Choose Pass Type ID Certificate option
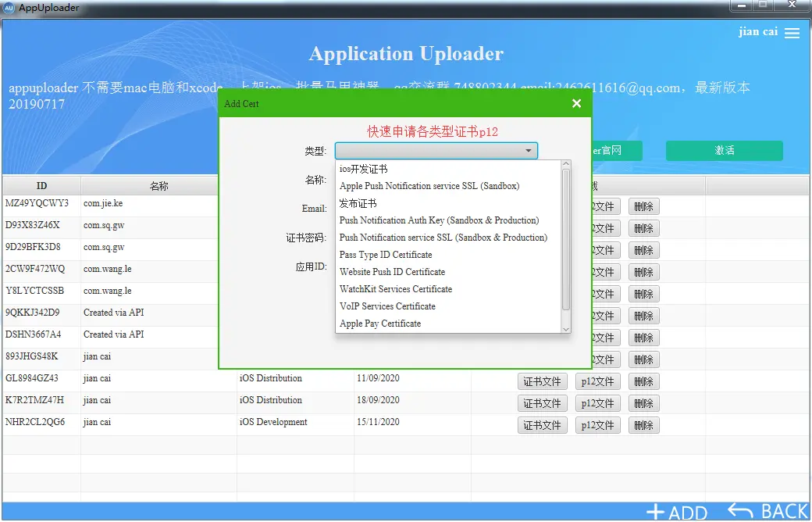The height and width of the screenshot is (522, 812). pos(448,255)
